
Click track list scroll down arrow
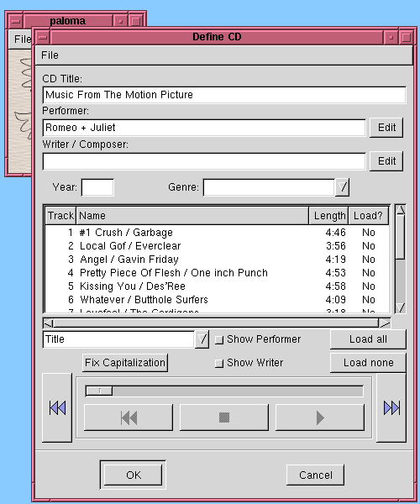coord(401,307)
